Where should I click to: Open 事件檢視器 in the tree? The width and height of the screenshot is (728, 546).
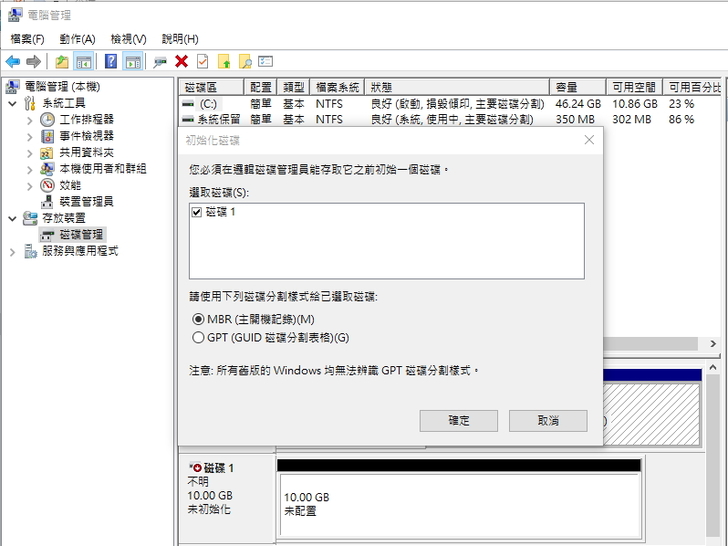[x=86, y=136]
